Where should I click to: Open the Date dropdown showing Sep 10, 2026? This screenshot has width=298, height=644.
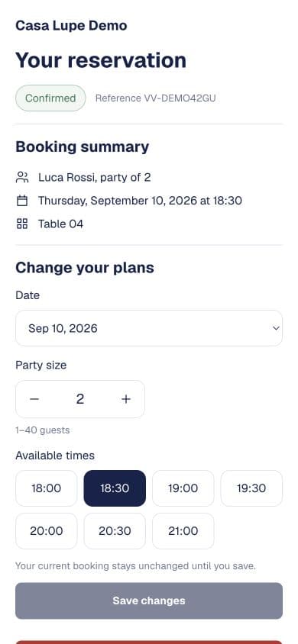[149, 328]
